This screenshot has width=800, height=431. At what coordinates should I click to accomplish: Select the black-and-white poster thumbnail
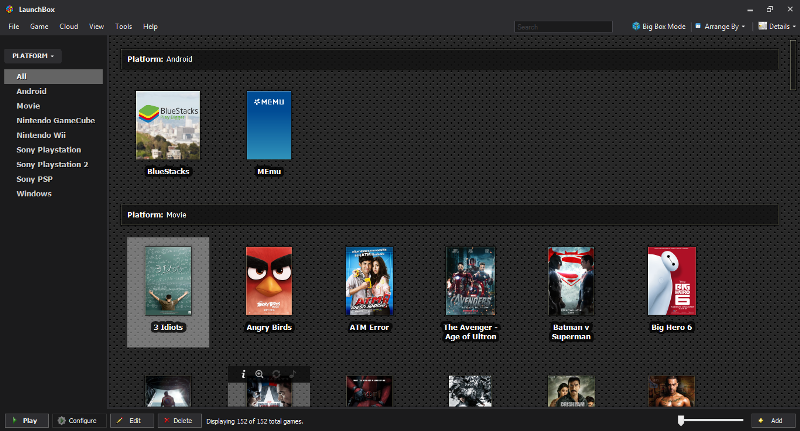470,391
